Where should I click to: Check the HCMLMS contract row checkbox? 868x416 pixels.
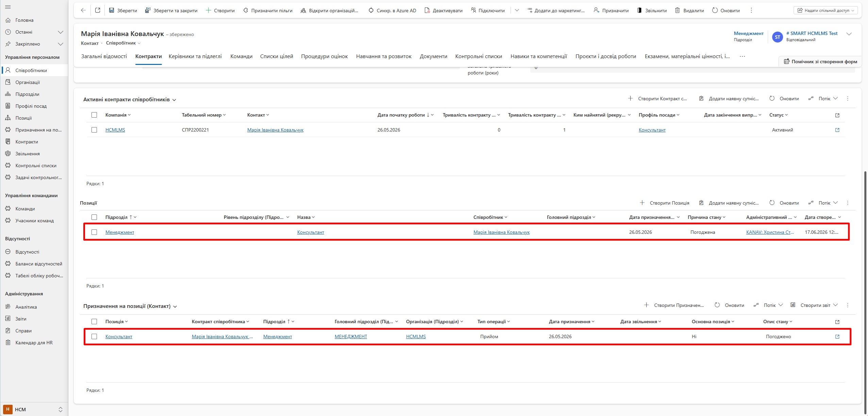point(94,130)
